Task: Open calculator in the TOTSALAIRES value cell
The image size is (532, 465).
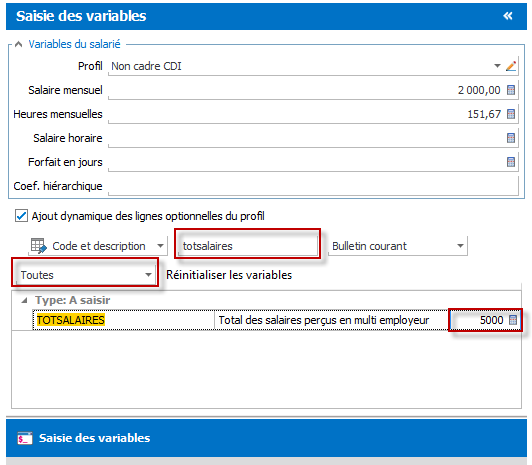Action: [513, 320]
